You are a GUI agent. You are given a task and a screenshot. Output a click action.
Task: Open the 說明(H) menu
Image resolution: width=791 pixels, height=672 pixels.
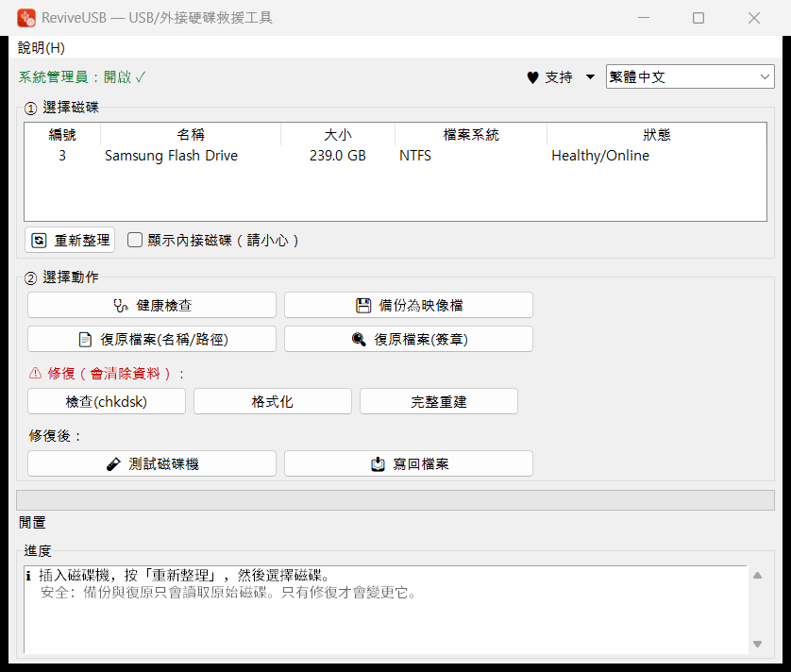point(42,48)
